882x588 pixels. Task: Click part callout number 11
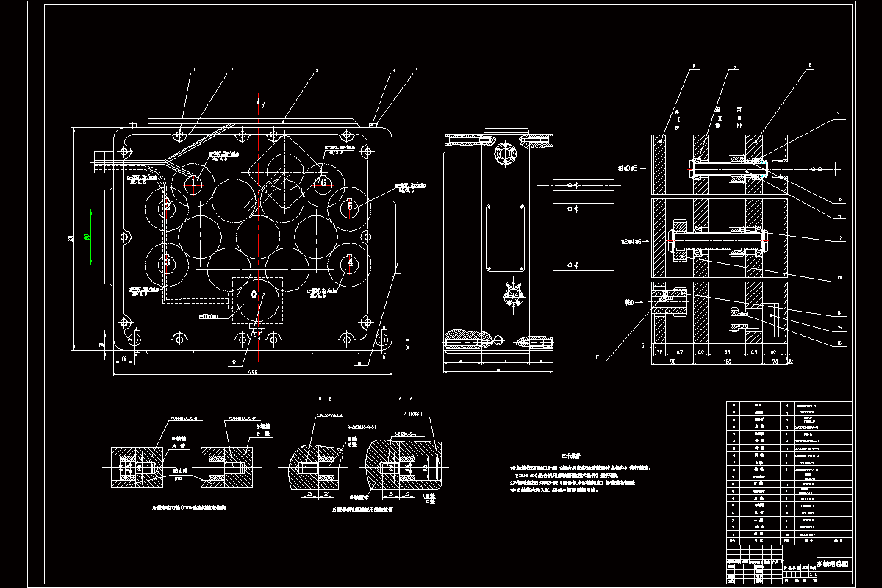coord(840,216)
